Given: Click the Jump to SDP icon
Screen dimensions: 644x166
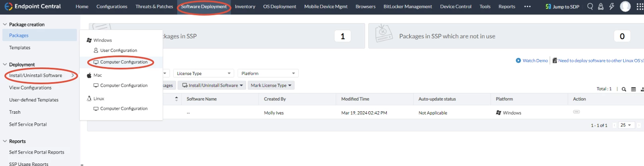Looking at the screenshot, I should (x=548, y=6).
